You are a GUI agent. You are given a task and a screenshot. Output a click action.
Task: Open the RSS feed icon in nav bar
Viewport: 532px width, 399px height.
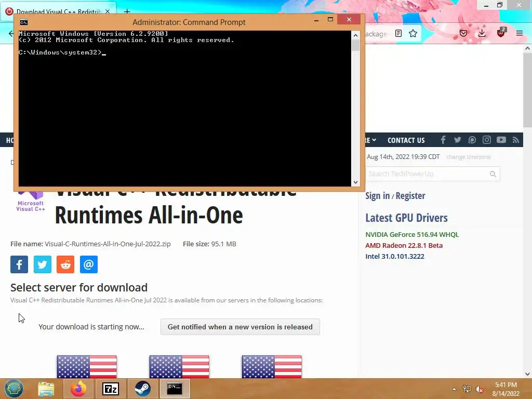tap(516, 140)
